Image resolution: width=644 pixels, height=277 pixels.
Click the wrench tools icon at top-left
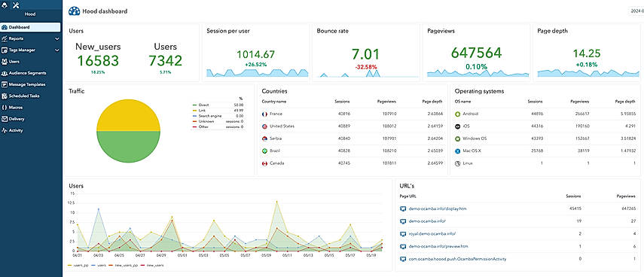[x=16, y=5]
